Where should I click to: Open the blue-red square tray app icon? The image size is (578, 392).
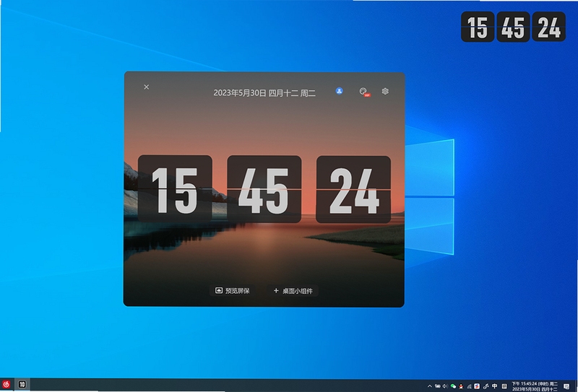click(x=477, y=386)
